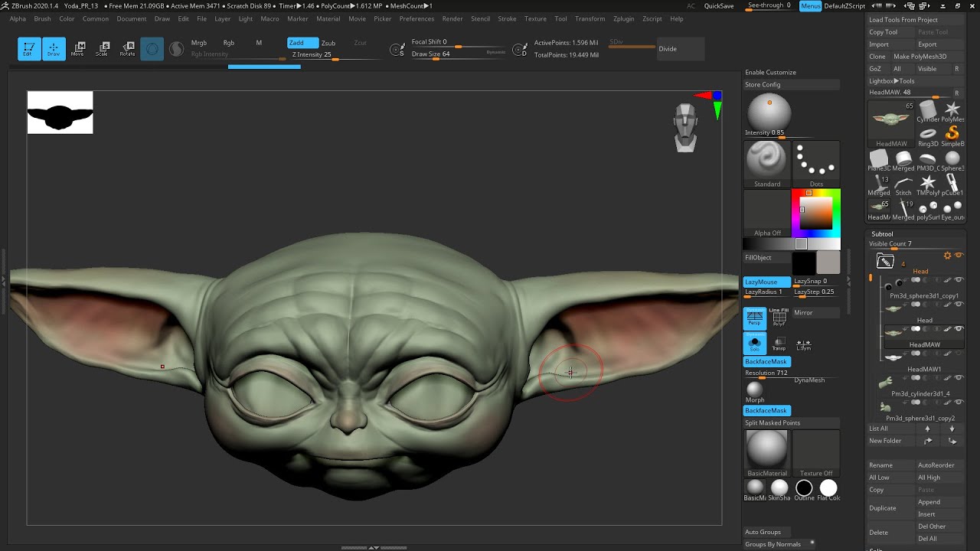Toggle visibility of HeadMAW subtool
Viewport: 980px width, 551px height.
coord(959,328)
